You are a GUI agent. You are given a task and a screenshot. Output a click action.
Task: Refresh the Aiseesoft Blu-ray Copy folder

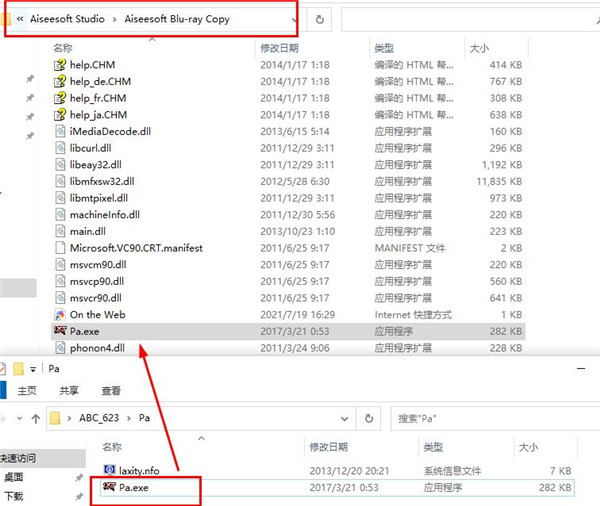[320, 19]
